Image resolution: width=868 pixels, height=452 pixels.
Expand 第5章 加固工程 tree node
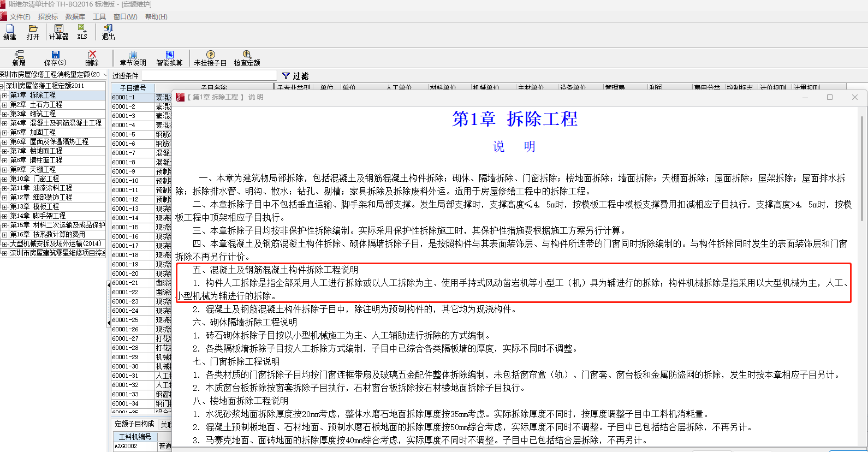tap(4, 133)
